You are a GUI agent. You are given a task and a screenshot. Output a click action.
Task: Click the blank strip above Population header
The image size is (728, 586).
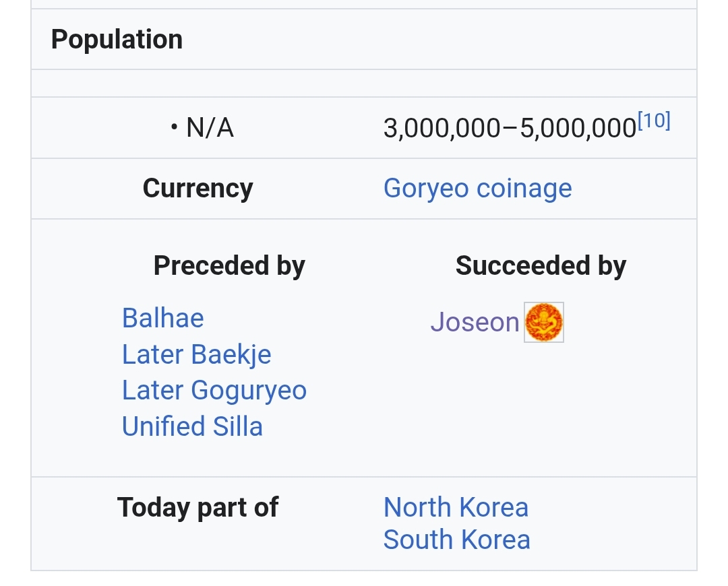click(x=364, y=4)
